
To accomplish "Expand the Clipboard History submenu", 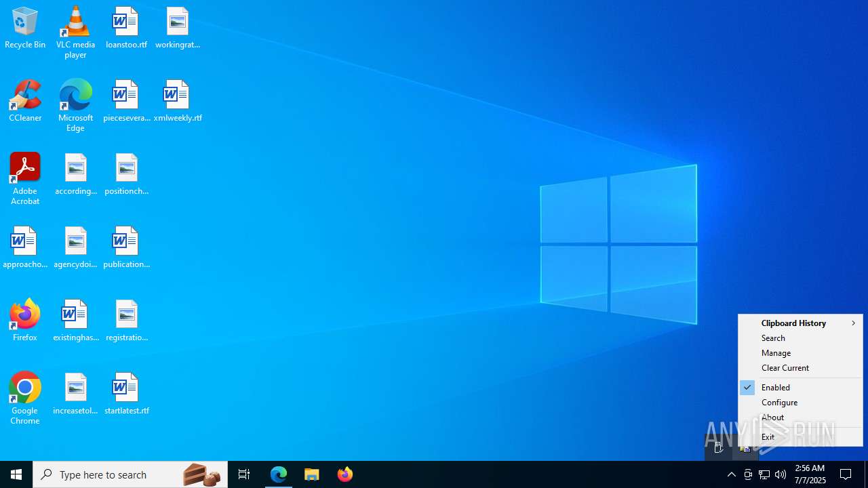I will 800,323.
